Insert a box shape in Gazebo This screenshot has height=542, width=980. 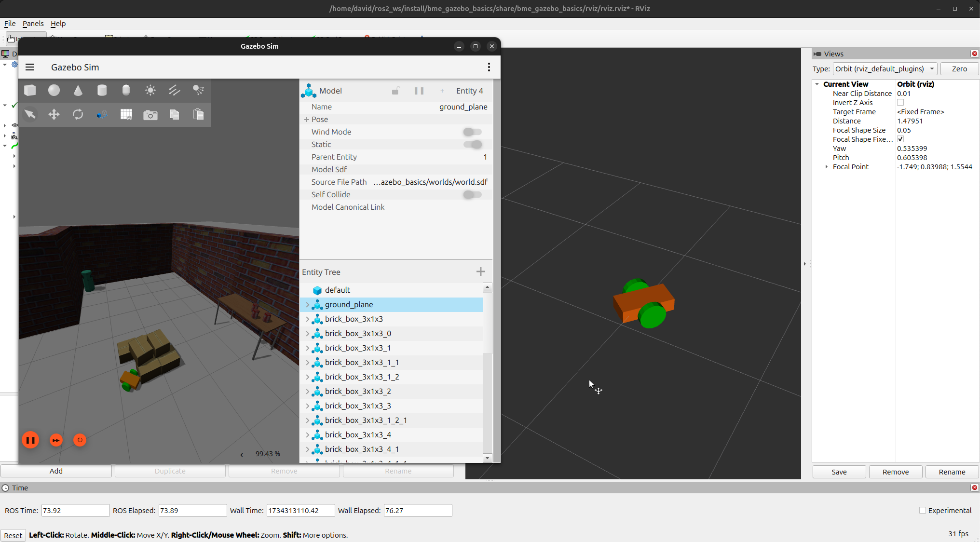click(30, 90)
